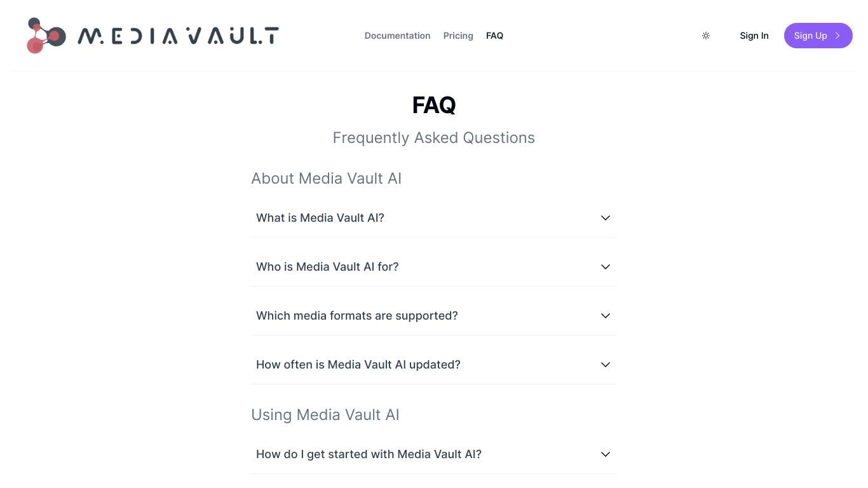Open the Documentation nav link
The height and width of the screenshot is (488, 868).
click(x=397, y=36)
